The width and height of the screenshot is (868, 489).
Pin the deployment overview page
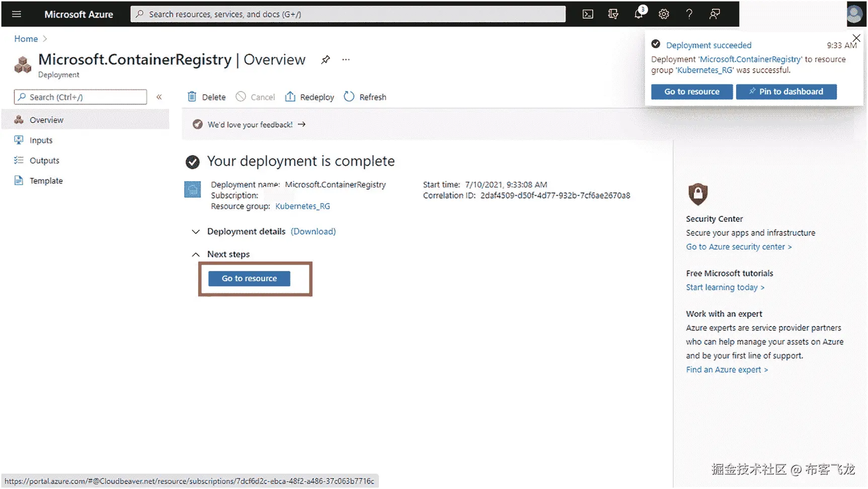(326, 60)
